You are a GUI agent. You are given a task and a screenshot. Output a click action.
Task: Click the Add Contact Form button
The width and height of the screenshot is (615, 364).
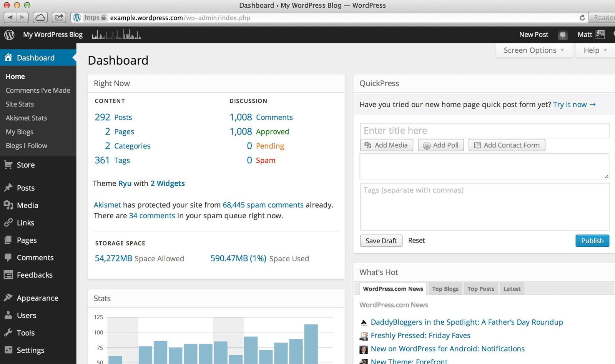coord(507,145)
